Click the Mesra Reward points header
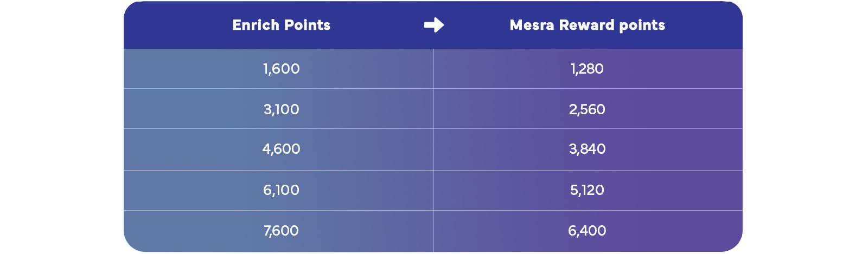Screen dimensions: 868x254 [x=587, y=25]
